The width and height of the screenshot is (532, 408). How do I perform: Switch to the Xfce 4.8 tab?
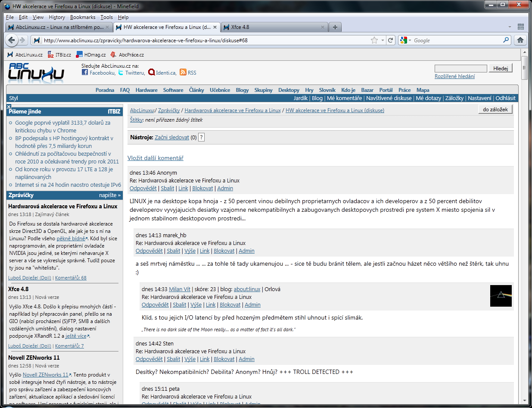coord(274,27)
